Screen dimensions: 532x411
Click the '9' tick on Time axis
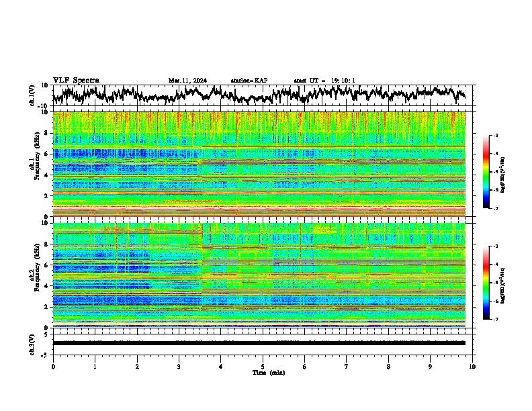(x=430, y=367)
